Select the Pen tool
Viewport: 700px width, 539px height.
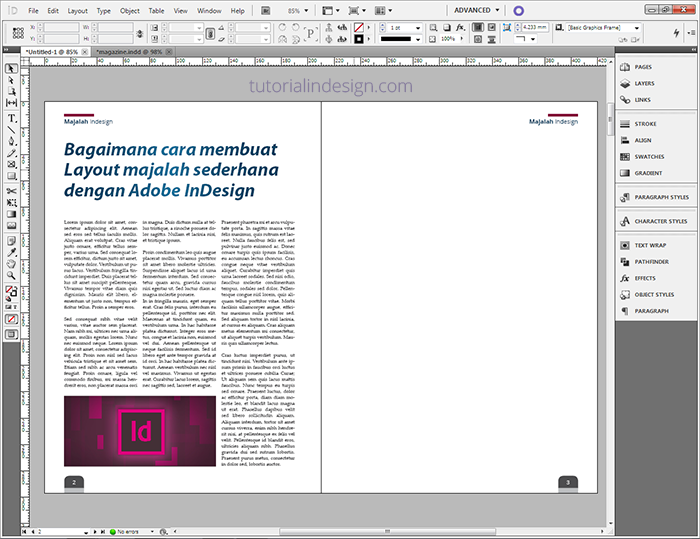(x=12, y=142)
